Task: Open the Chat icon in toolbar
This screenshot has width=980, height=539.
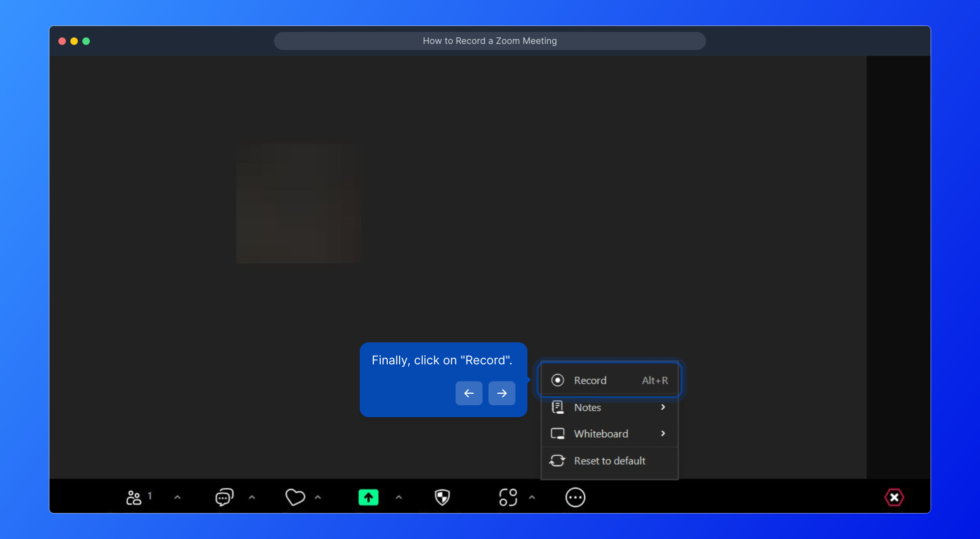Action: click(224, 498)
